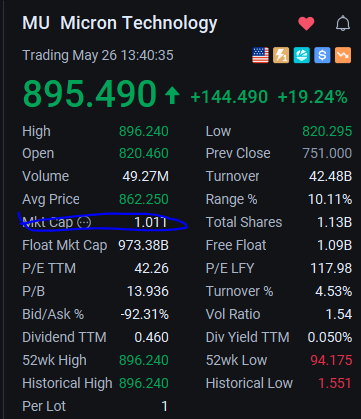Click the Historical High label

[x=67, y=383]
